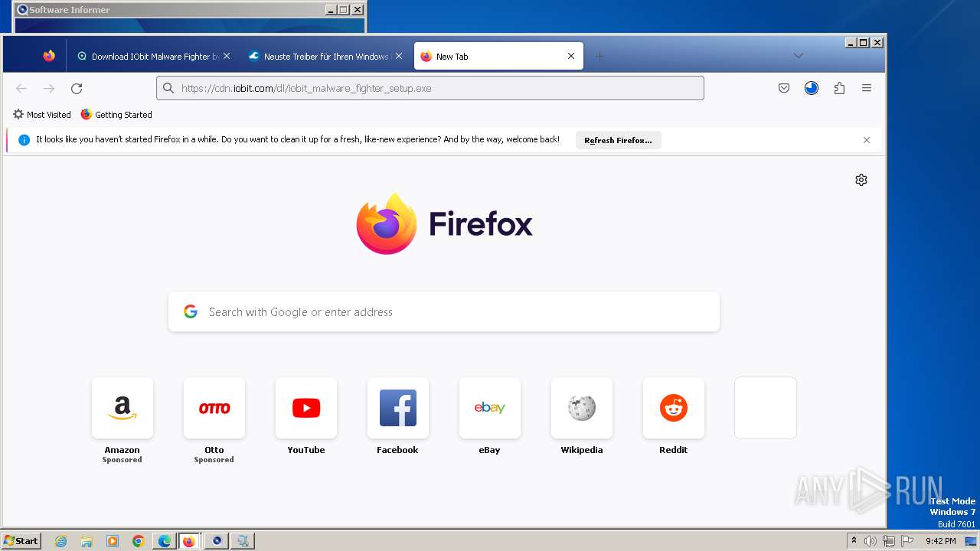Switch to Download IObit Malware Fighter tab
Image resolution: width=980 pixels, height=551 pixels.
153,56
